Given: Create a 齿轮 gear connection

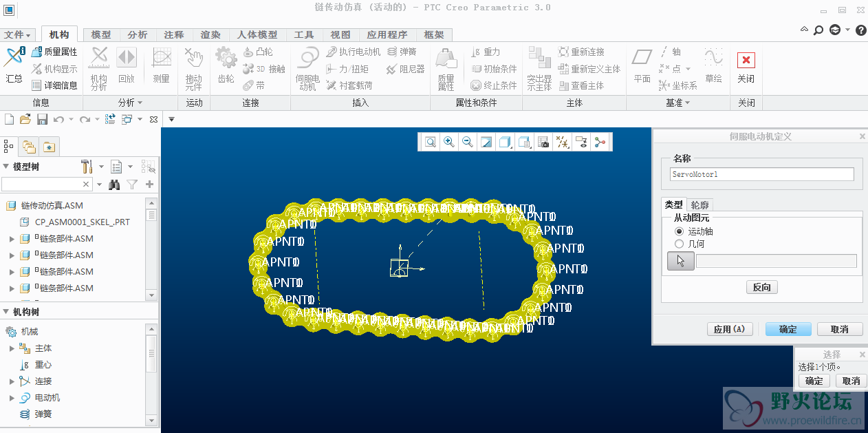Looking at the screenshot, I should (226, 65).
